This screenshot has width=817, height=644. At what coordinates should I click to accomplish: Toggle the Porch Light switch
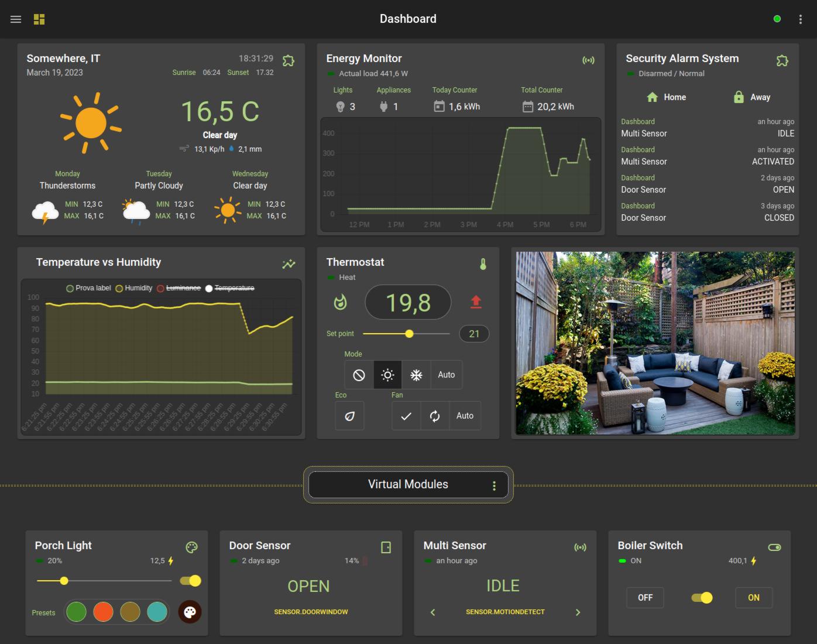click(x=190, y=581)
